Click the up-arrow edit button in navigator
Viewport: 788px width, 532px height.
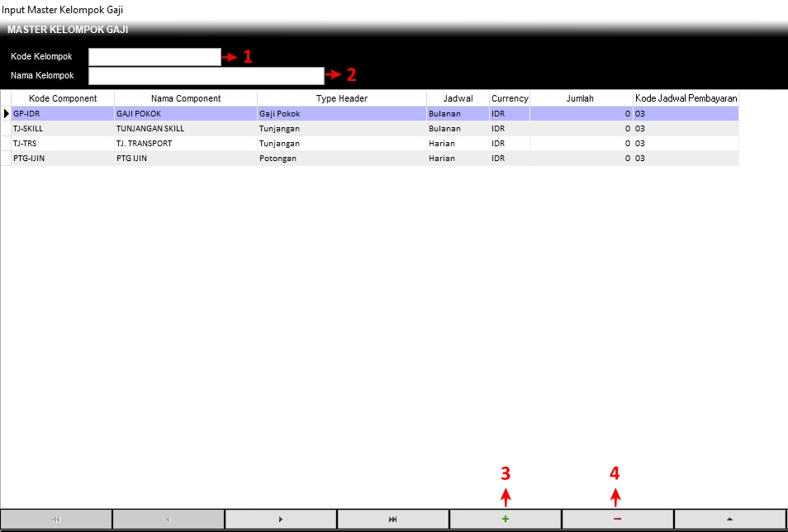pos(729,519)
